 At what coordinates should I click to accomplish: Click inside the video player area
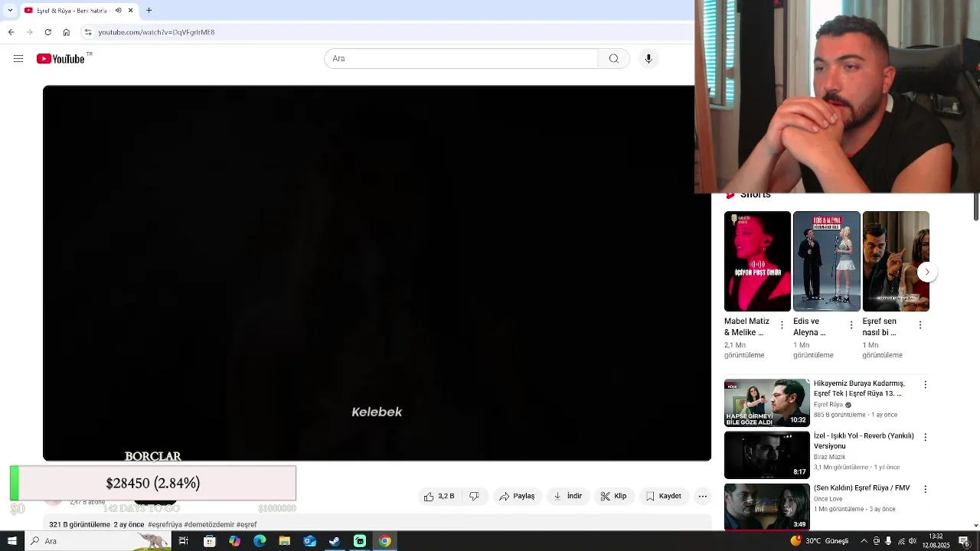pyautogui.click(x=377, y=273)
